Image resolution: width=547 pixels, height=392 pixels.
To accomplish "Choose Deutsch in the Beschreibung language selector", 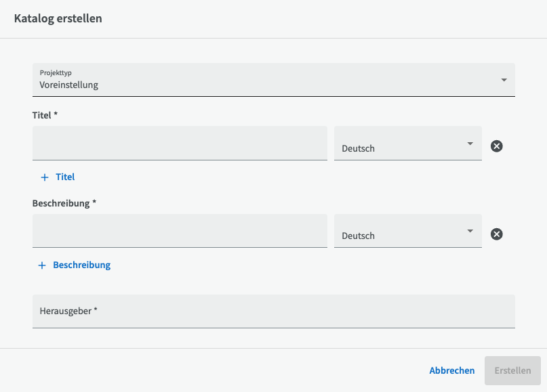I will tap(408, 231).
